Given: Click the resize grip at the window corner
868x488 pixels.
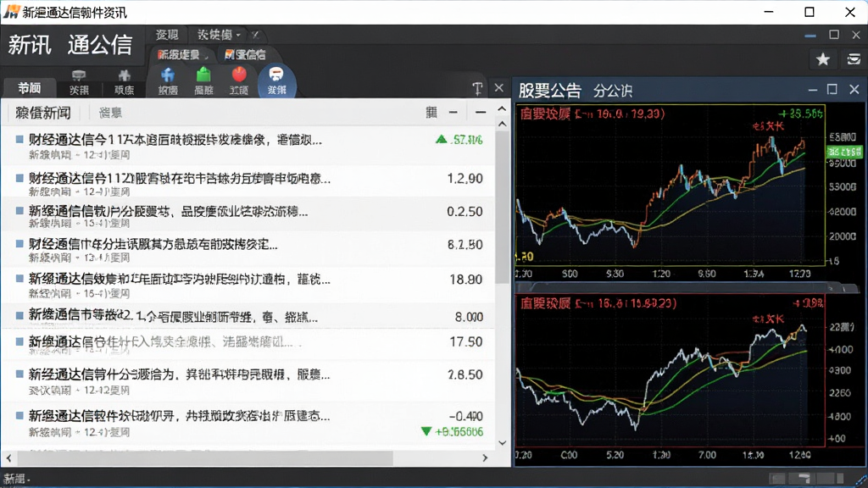Looking at the screenshot, I should (861, 480).
